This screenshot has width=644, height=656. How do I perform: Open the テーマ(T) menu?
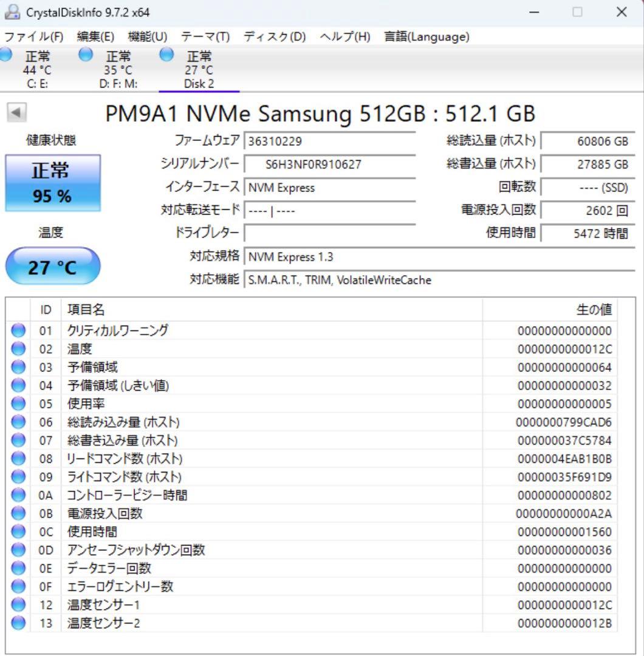(x=205, y=37)
